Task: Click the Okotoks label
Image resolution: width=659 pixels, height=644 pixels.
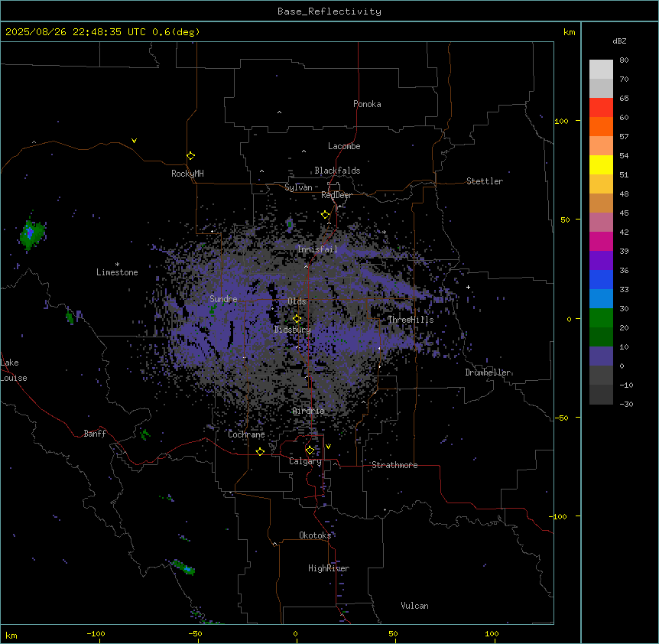Action: coord(315,535)
